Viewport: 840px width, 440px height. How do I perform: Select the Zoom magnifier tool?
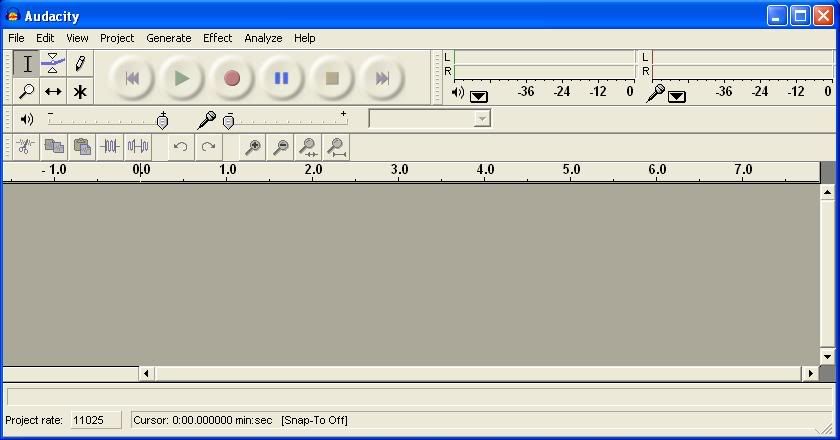coord(26,91)
